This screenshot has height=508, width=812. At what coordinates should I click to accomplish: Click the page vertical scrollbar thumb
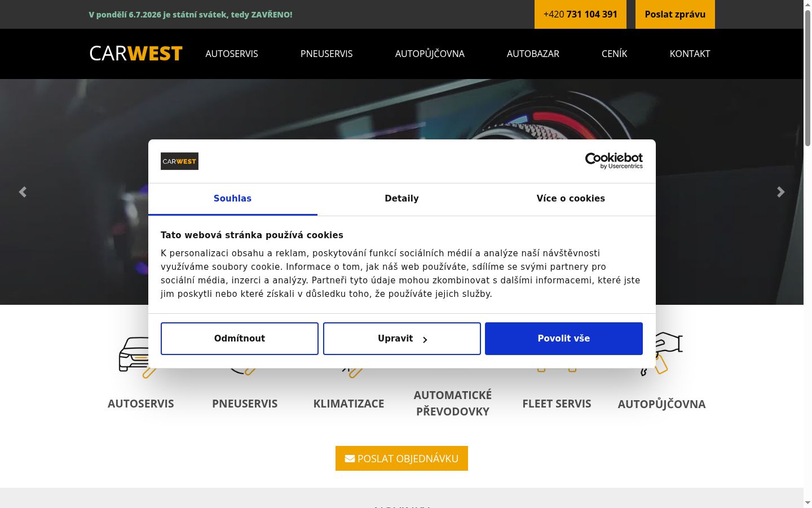[x=807, y=78]
